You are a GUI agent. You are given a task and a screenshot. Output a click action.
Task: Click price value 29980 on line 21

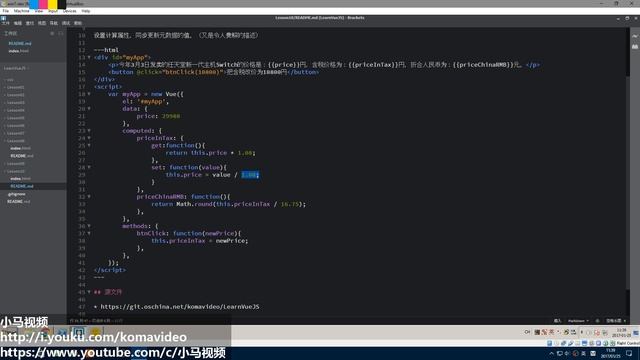[x=171, y=116]
